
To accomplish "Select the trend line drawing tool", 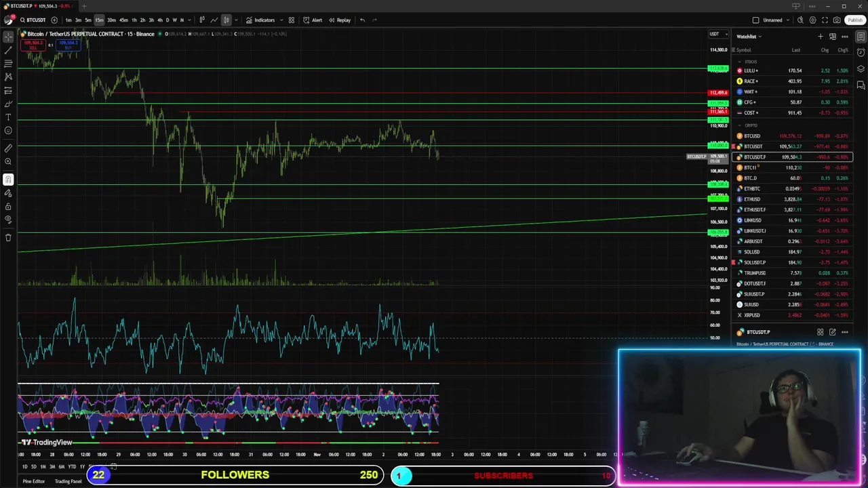I will 8,50.
